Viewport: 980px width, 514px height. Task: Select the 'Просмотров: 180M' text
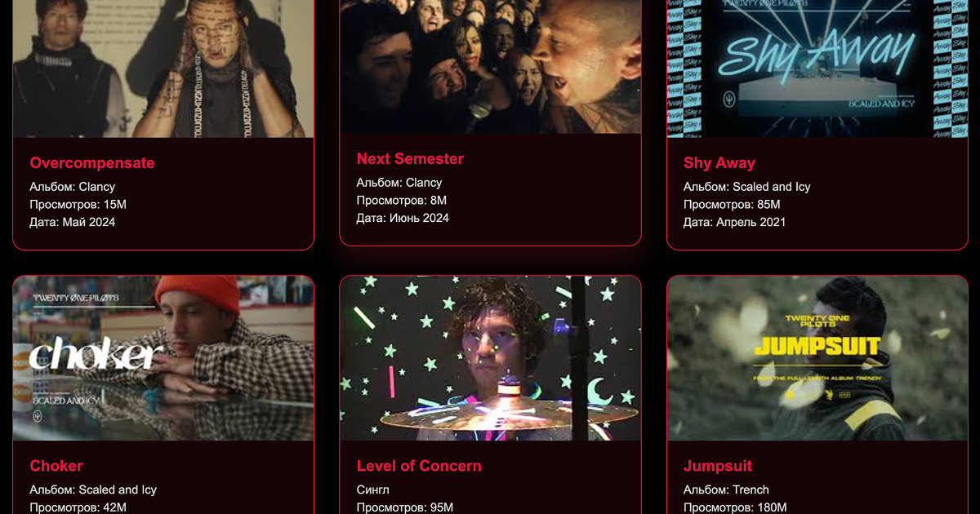[735, 507]
